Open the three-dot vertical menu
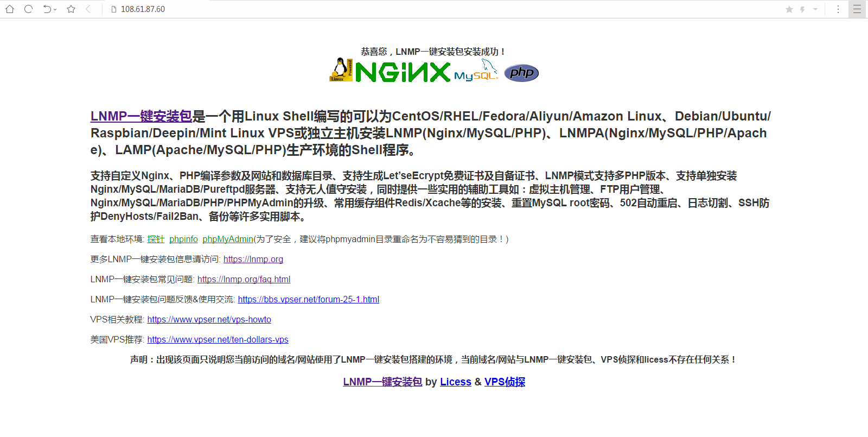This screenshot has width=868, height=437. pos(838,9)
